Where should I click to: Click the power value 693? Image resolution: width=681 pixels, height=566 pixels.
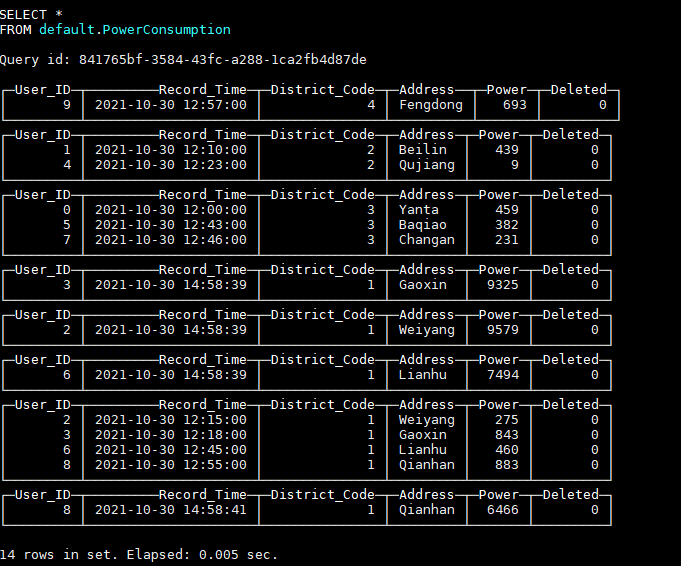point(515,105)
